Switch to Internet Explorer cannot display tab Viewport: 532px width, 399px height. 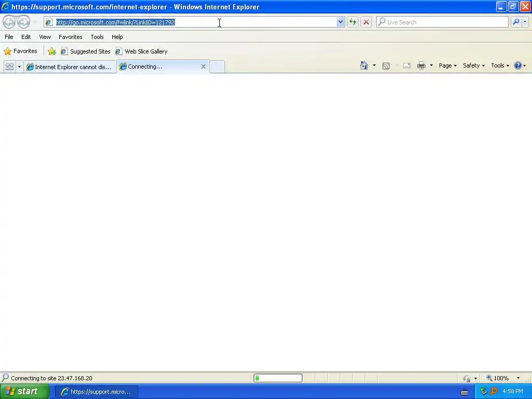tap(70, 67)
